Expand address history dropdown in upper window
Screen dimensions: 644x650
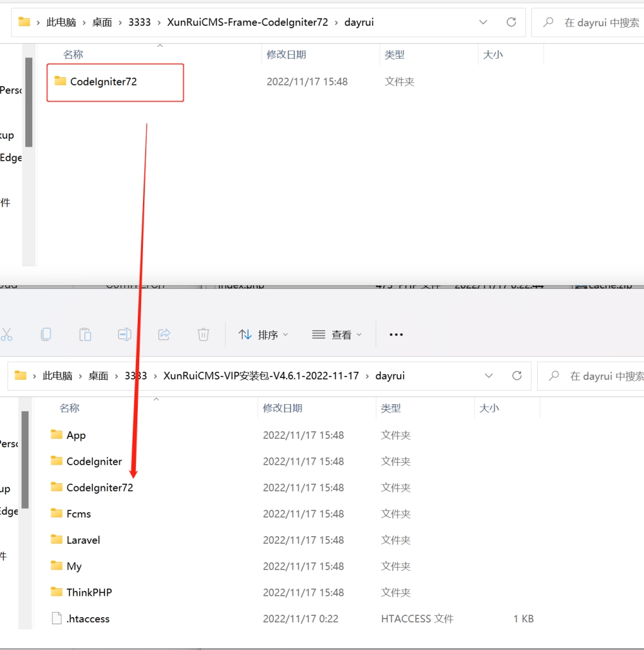[x=483, y=22]
